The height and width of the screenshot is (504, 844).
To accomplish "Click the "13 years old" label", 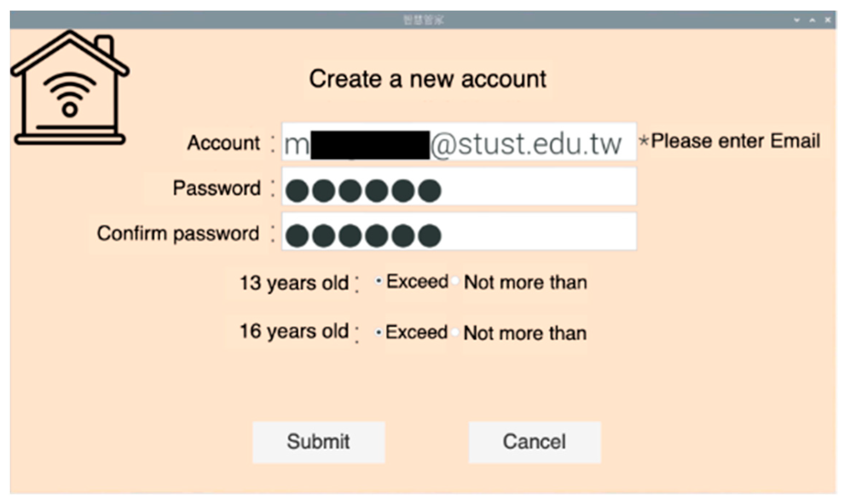I will [x=294, y=283].
